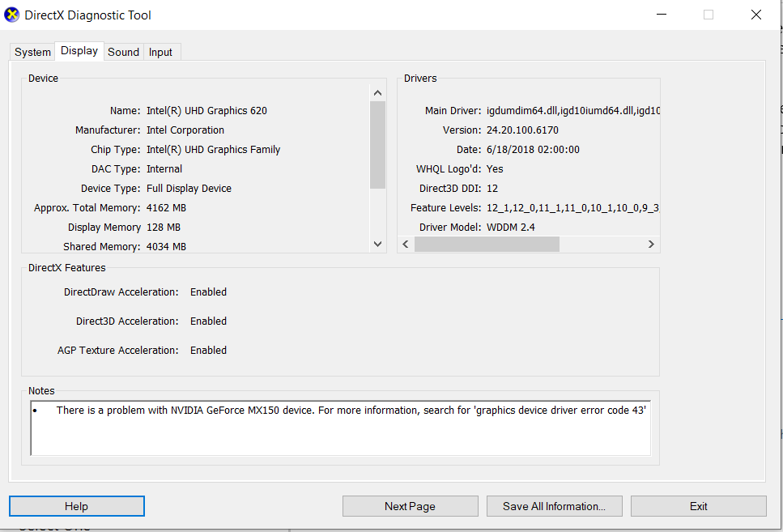The height and width of the screenshot is (532, 783).
Task: Click Device panel scroll down arrow
Action: 377,245
